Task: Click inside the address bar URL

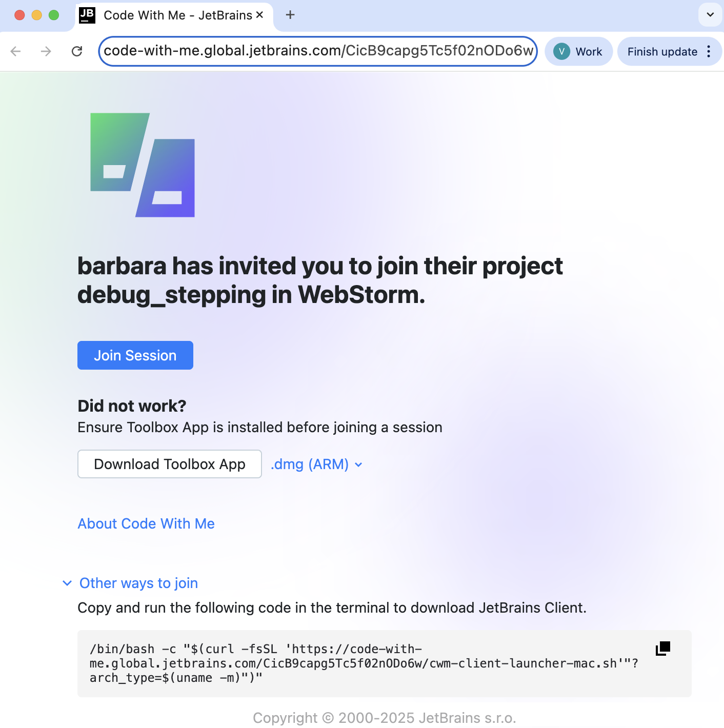Action: [x=318, y=51]
